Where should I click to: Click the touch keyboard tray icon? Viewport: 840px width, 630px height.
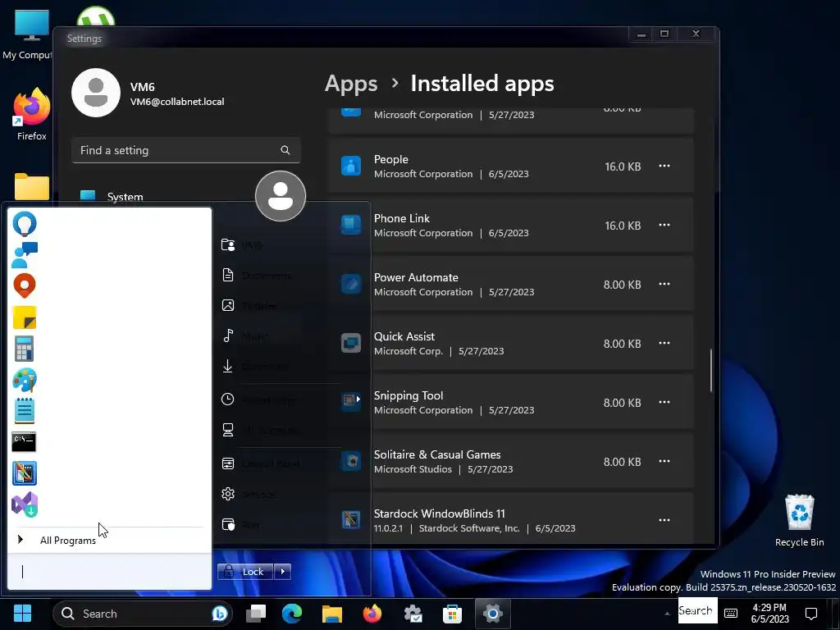point(731,614)
